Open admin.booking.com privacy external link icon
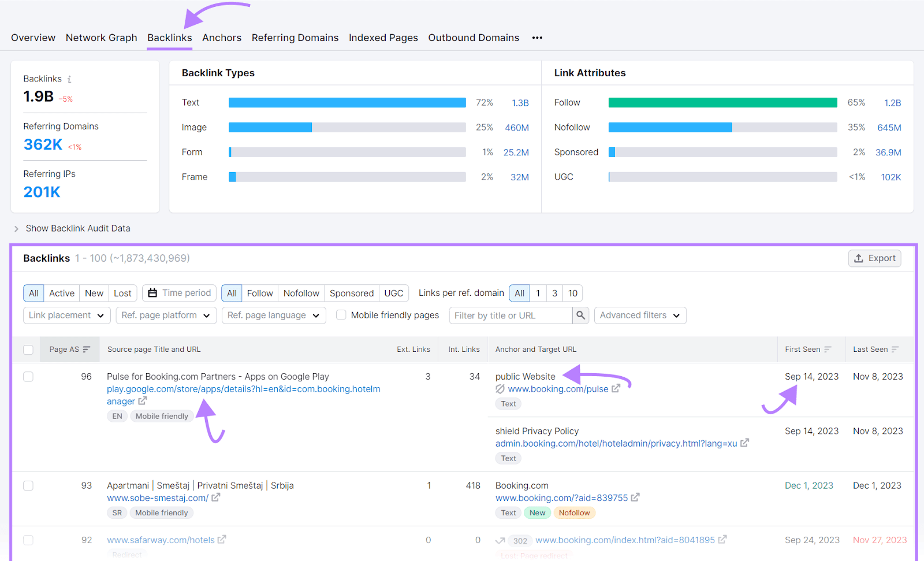This screenshot has height=561, width=924. point(745,443)
